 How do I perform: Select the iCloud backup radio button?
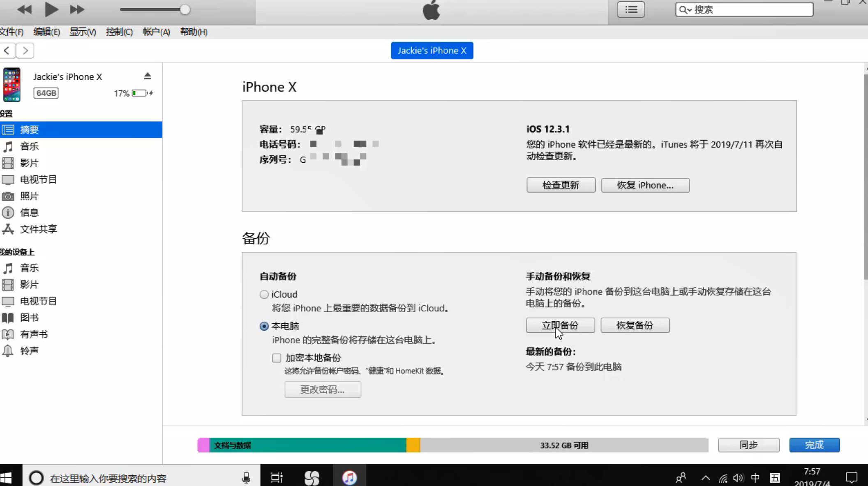click(264, 295)
